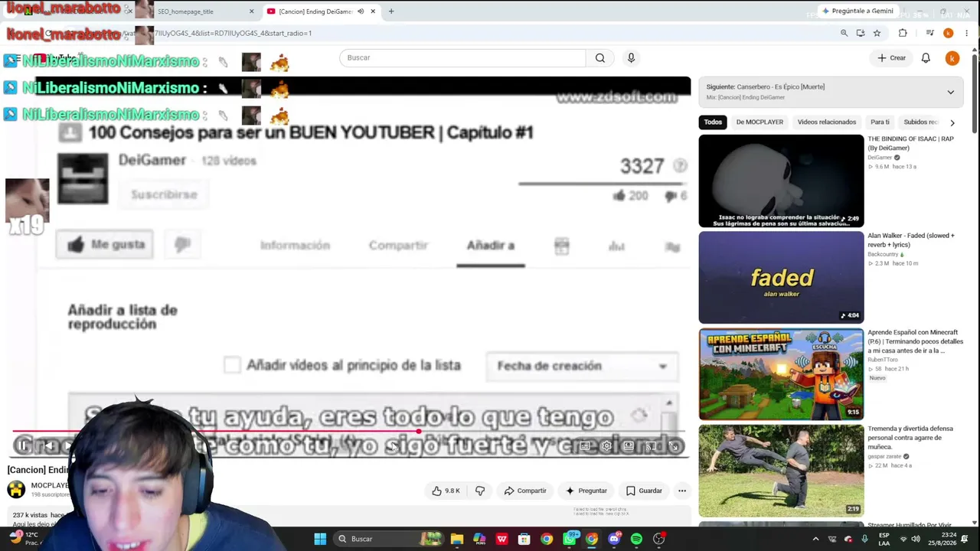Viewport: 980px width, 551px height.
Task: Install app icon in the address bar
Action: tap(861, 33)
